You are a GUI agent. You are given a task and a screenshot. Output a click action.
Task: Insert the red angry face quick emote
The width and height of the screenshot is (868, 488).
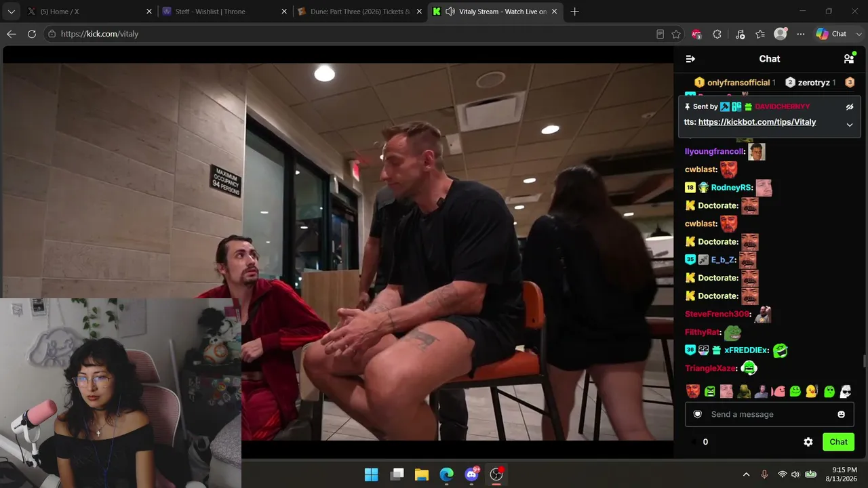(692, 391)
